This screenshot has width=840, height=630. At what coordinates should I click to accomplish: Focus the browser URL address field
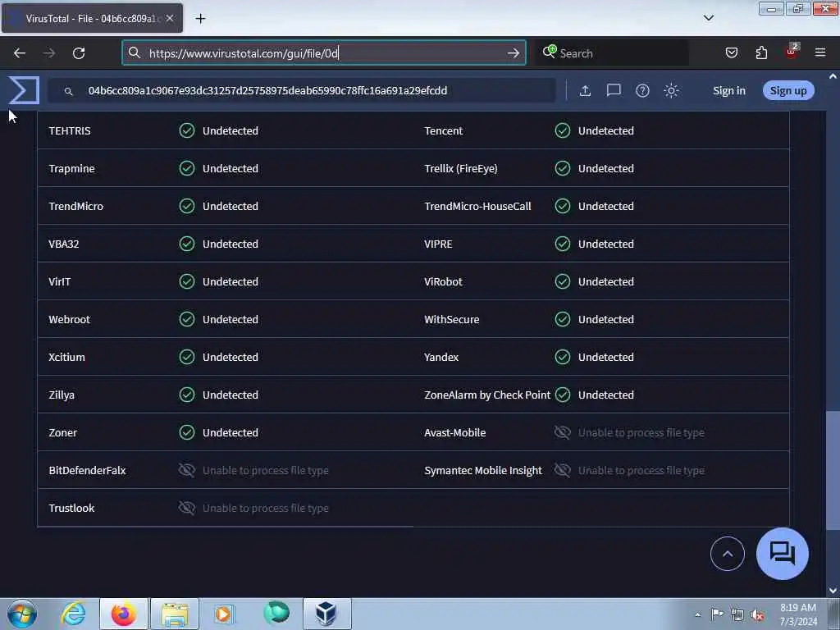323,53
